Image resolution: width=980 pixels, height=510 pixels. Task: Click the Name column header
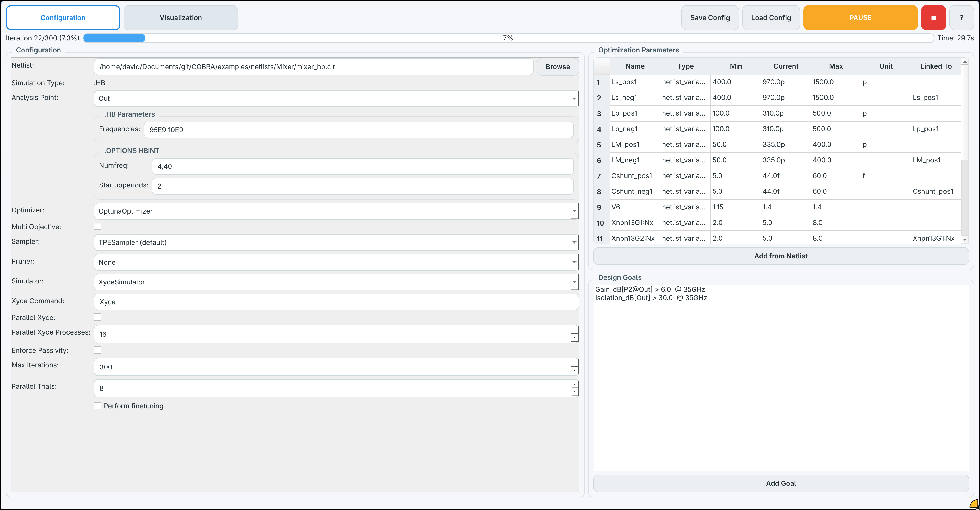tap(635, 66)
